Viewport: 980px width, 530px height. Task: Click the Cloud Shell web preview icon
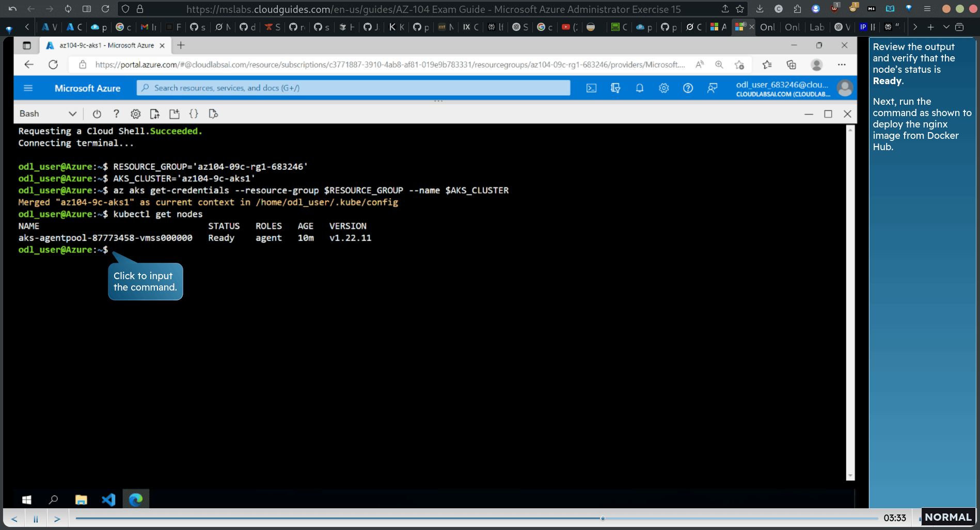point(213,114)
